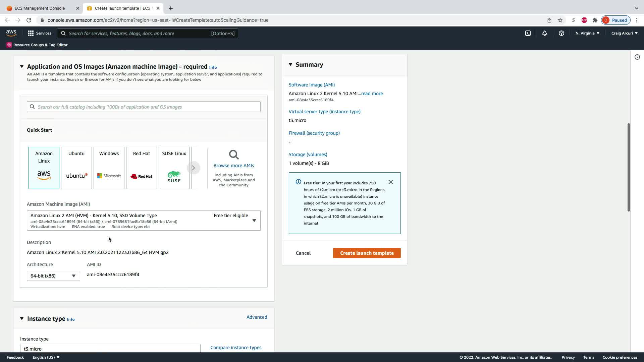Select the Red Hat quick start tile
Image resolution: width=644 pixels, height=362 pixels.
pyautogui.click(x=142, y=168)
